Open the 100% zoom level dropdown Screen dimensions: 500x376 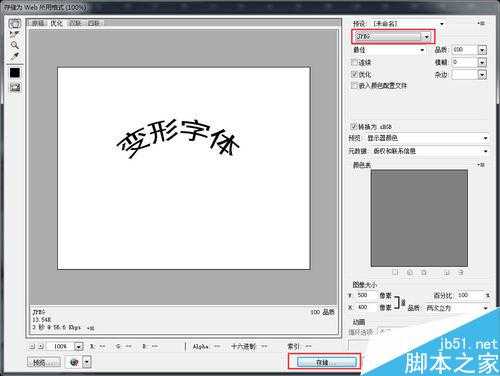(x=78, y=347)
